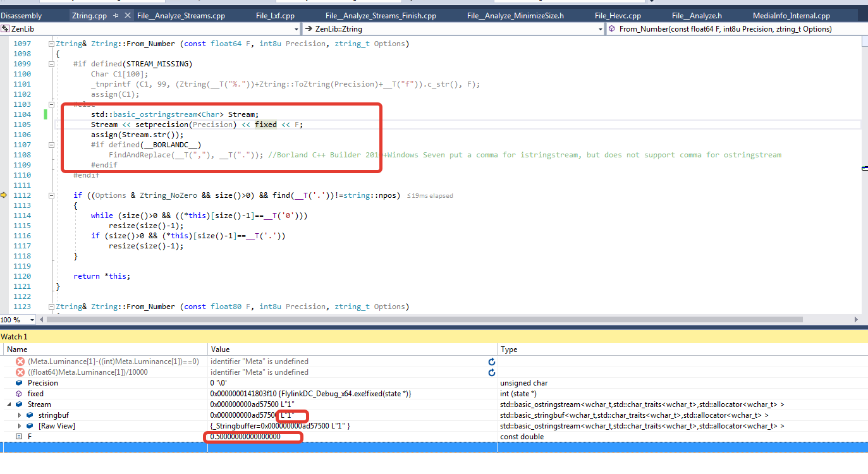868x474 pixels.
Task: Click the Watch 1 panel title
Action: [14, 337]
